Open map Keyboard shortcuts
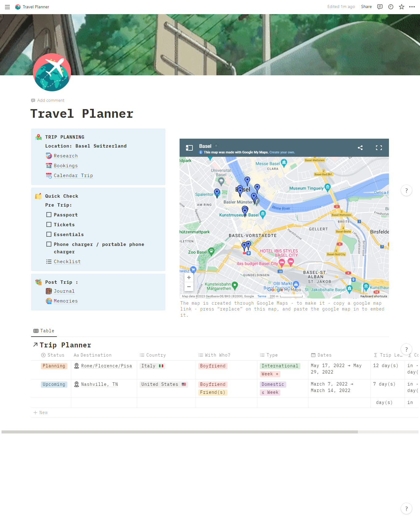 374,296
